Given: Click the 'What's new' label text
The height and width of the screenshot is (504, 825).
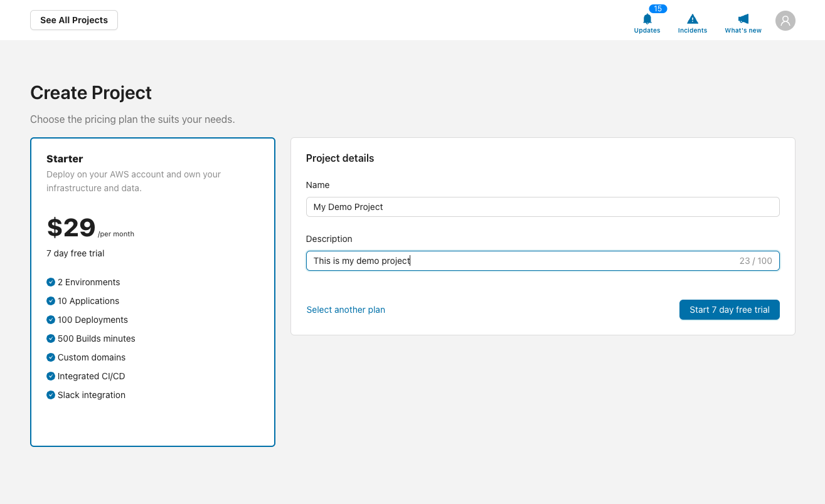Looking at the screenshot, I should click(x=743, y=30).
